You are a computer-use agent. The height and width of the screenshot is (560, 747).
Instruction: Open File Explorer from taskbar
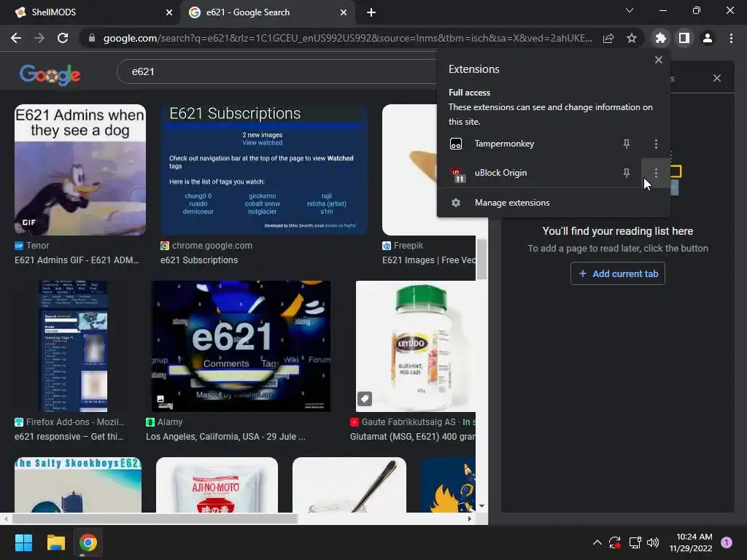click(55, 542)
